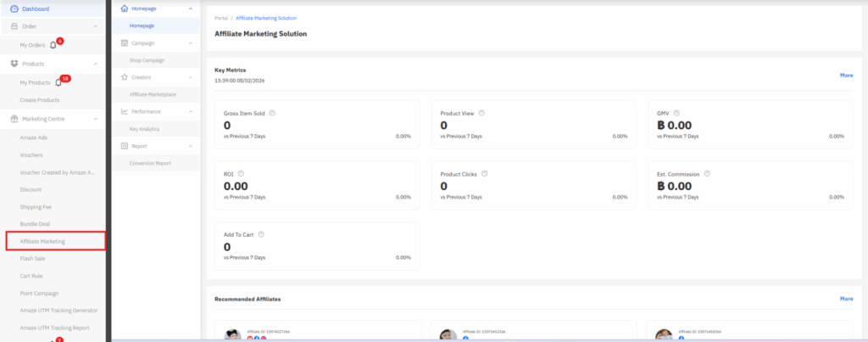Click the My Products notification bell
Screen dimensions: 868x342
(58, 82)
